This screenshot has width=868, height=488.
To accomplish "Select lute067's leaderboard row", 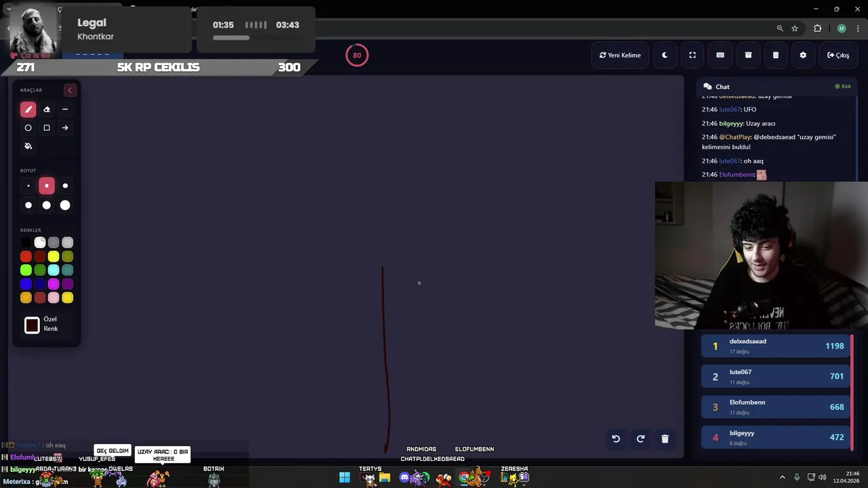I will (776, 376).
